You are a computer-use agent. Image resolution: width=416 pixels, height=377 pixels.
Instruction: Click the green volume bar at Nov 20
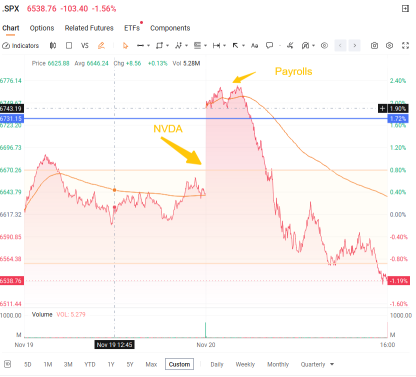pyautogui.click(x=205, y=330)
